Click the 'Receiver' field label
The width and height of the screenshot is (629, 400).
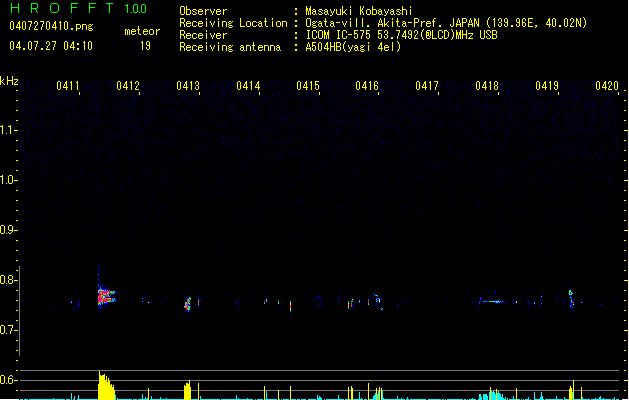(x=203, y=35)
